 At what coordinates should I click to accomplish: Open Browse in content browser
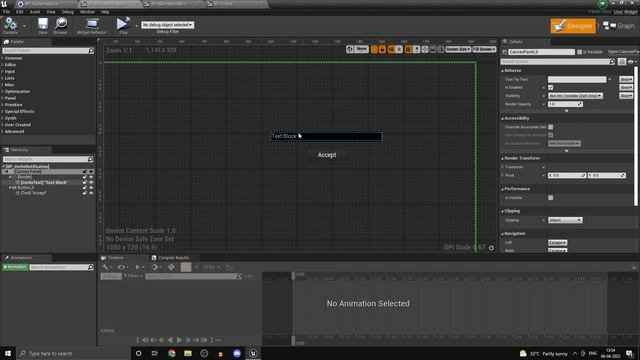pos(60,26)
